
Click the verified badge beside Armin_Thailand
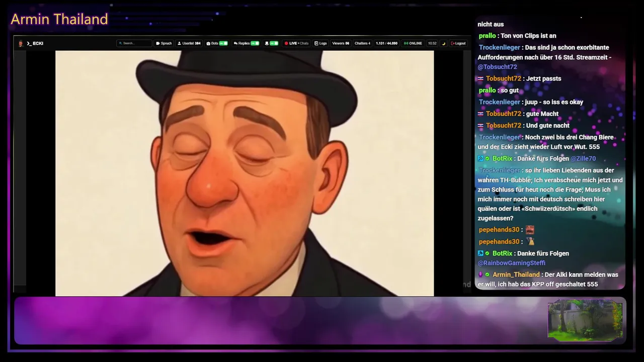488,275
